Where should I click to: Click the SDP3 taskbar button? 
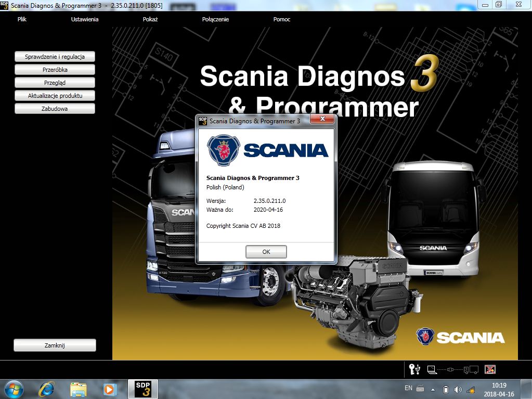point(143,389)
